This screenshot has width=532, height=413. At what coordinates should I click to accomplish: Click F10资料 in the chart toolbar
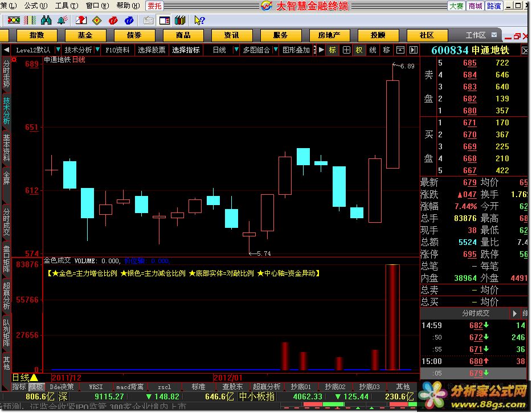click(117, 50)
